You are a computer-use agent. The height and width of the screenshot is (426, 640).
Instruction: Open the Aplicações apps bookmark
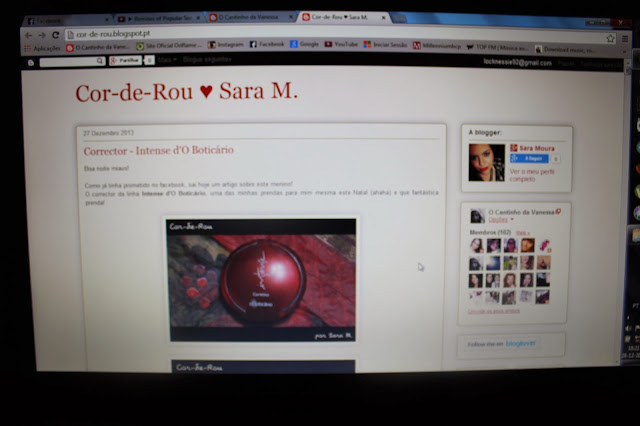coord(42,49)
